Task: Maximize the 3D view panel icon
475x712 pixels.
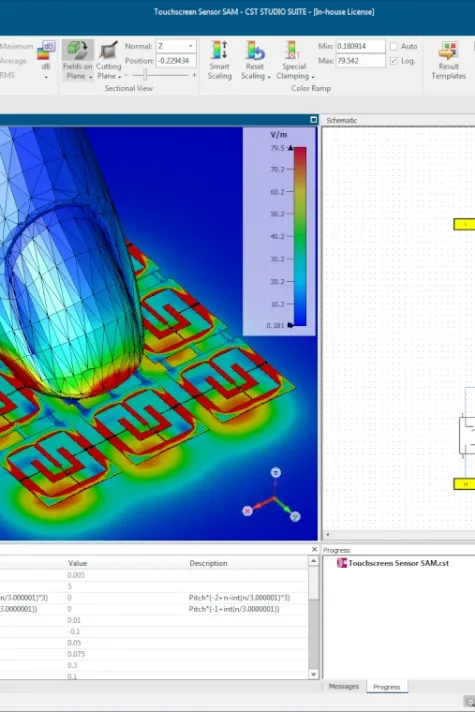Action: pos(313,119)
